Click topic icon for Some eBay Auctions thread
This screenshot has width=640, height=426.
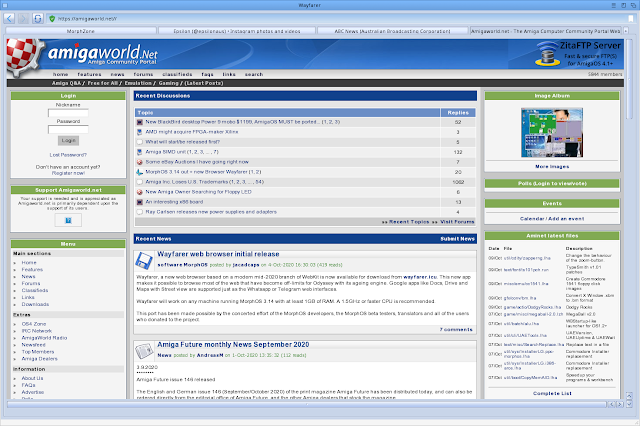point(140,162)
